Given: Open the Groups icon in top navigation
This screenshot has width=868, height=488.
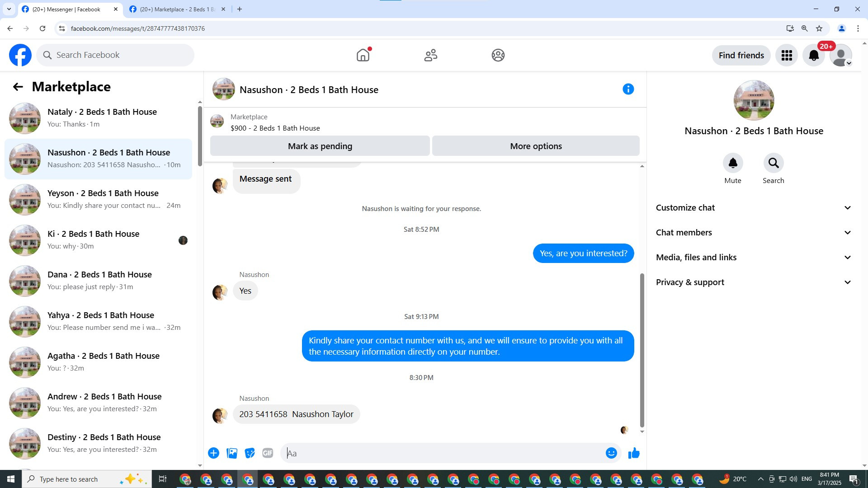Looking at the screenshot, I should (x=498, y=55).
